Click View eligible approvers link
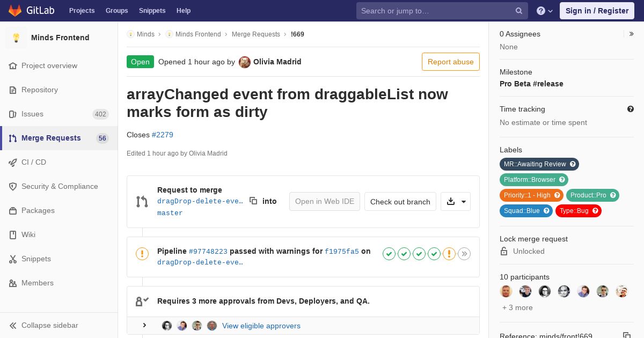Screen dimensions: 644x338 click(261, 326)
